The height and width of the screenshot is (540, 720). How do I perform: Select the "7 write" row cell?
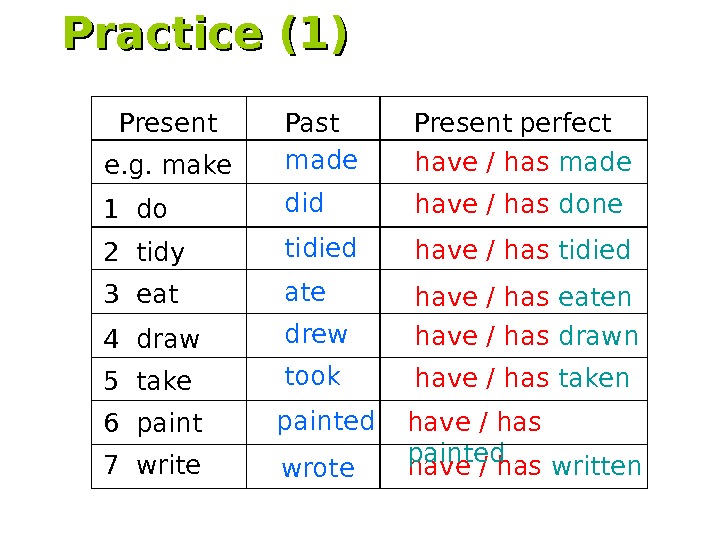[152, 465]
